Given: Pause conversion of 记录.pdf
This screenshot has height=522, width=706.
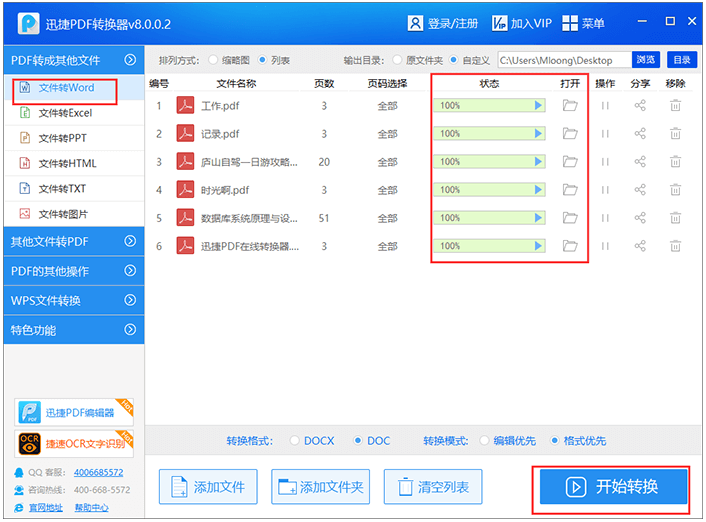Looking at the screenshot, I should pyautogui.click(x=605, y=134).
